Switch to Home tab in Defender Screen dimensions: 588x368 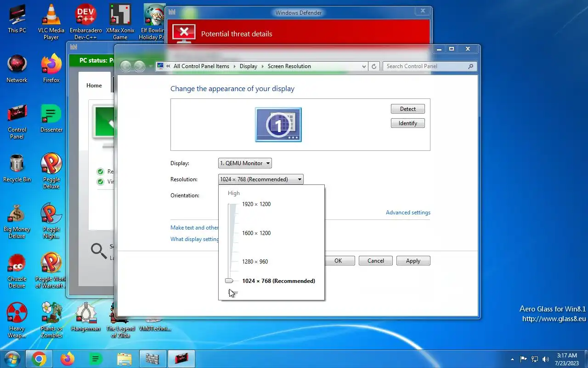pyautogui.click(x=94, y=86)
